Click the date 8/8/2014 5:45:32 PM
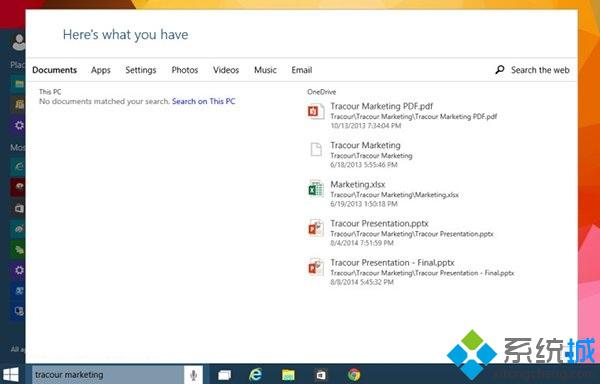 point(362,282)
